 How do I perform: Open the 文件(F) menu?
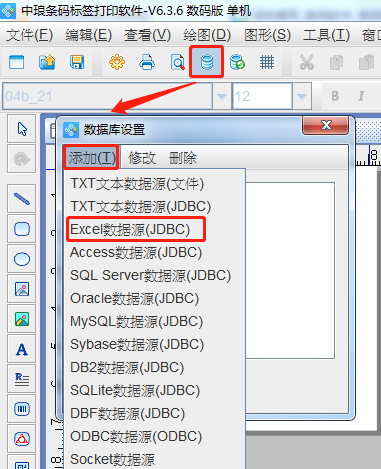(29, 35)
